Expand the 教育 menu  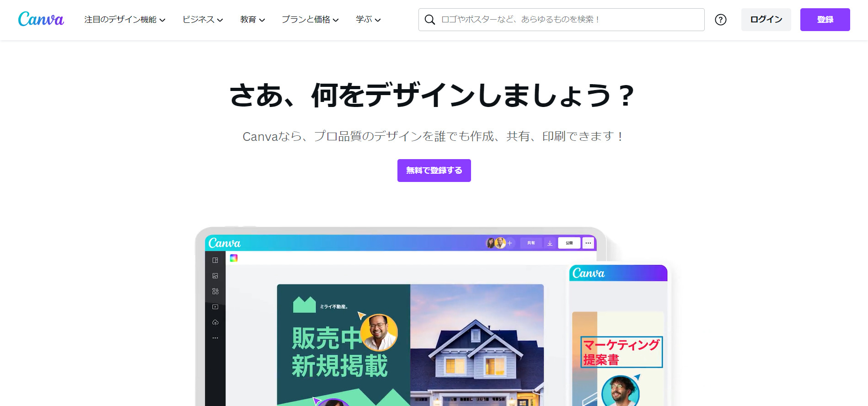pos(252,20)
